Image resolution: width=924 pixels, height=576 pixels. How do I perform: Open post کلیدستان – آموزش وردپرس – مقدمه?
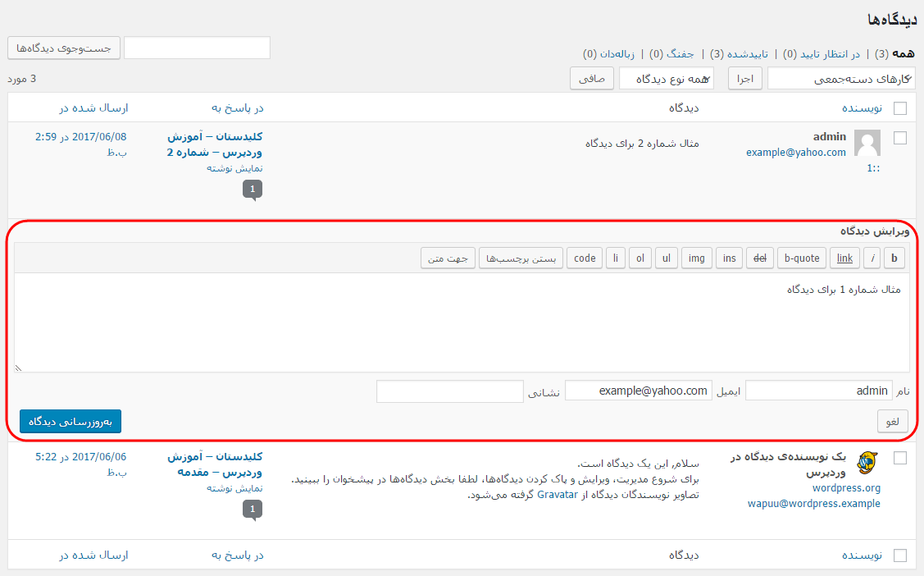(x=215, y=464)
